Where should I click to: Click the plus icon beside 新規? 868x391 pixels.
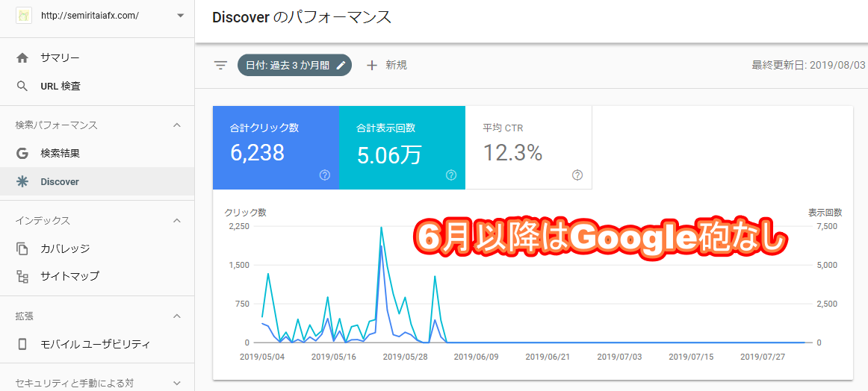point(372,65)
